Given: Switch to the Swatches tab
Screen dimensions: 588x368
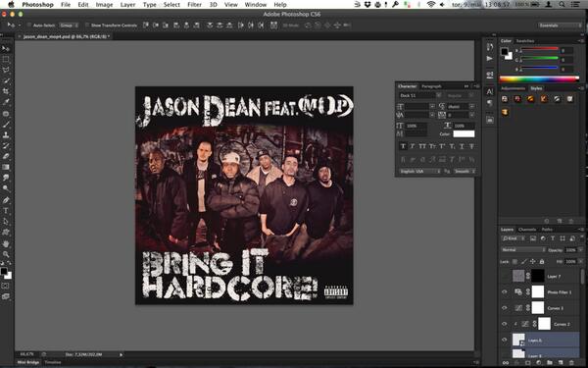Looking at the screenshot, I should (525, 41).
